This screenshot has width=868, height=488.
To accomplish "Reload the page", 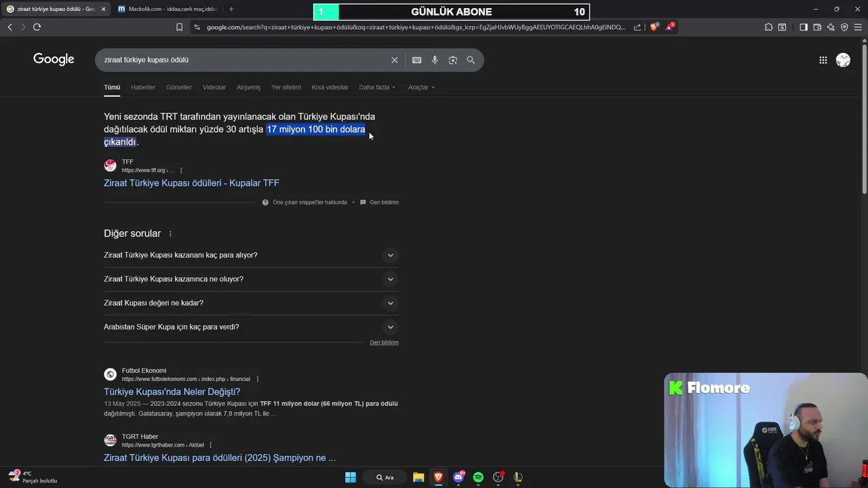I will tap(37, 27).
